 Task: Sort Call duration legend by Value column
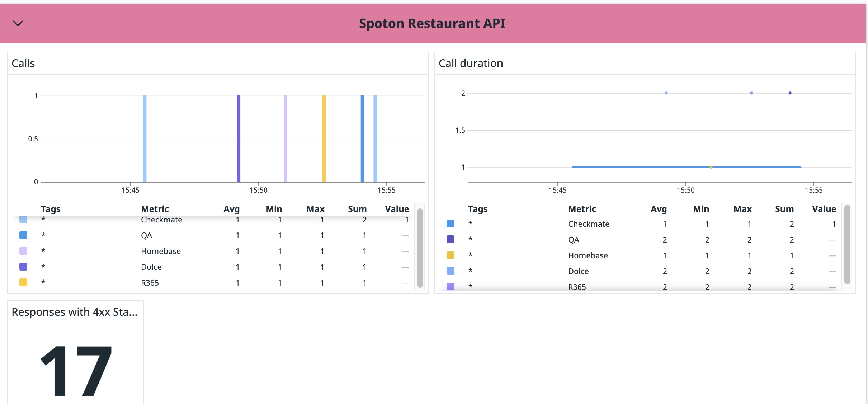click(824, 209)
